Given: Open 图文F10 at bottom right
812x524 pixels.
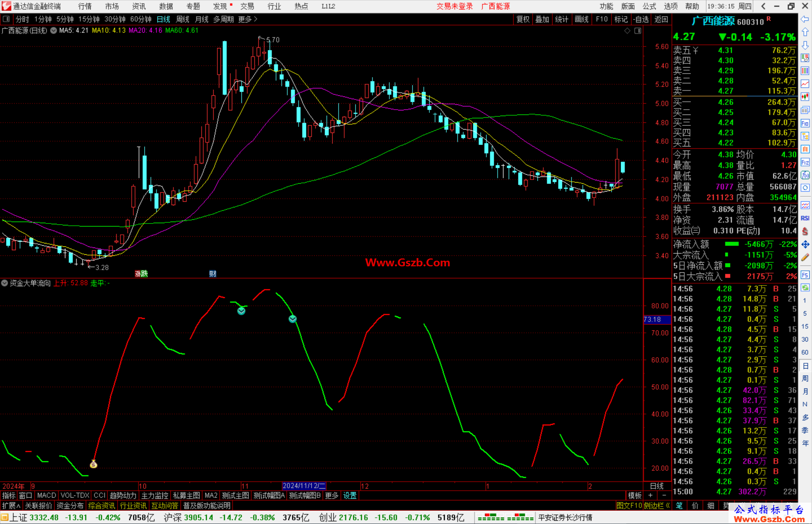Looking at the screenshot, I should click(x=629, y=506).
